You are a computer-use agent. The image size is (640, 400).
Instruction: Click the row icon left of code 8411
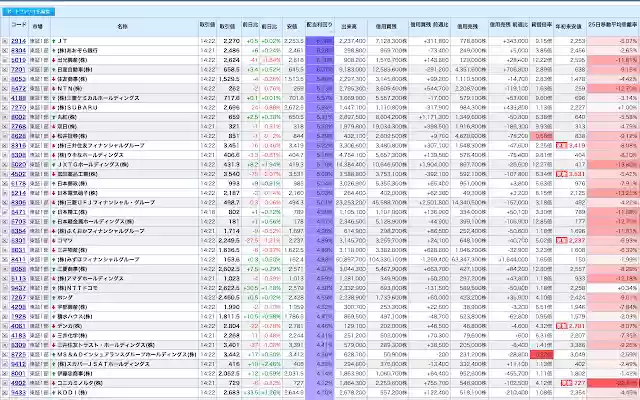pos(5,260)
